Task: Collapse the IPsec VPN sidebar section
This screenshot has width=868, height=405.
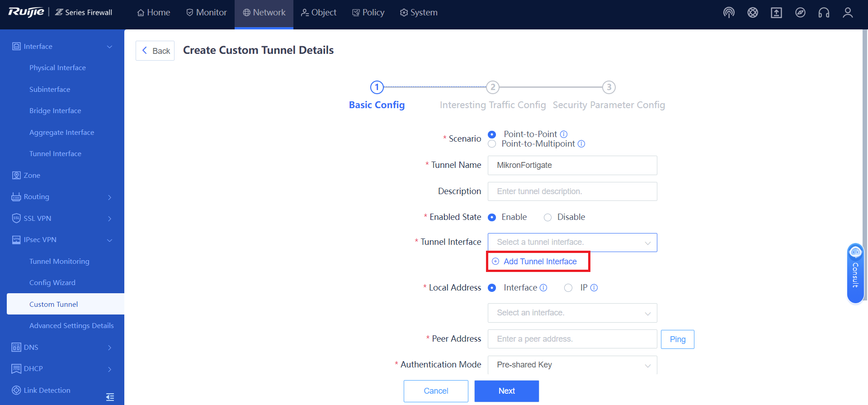Action: click(x=109, y=240)
